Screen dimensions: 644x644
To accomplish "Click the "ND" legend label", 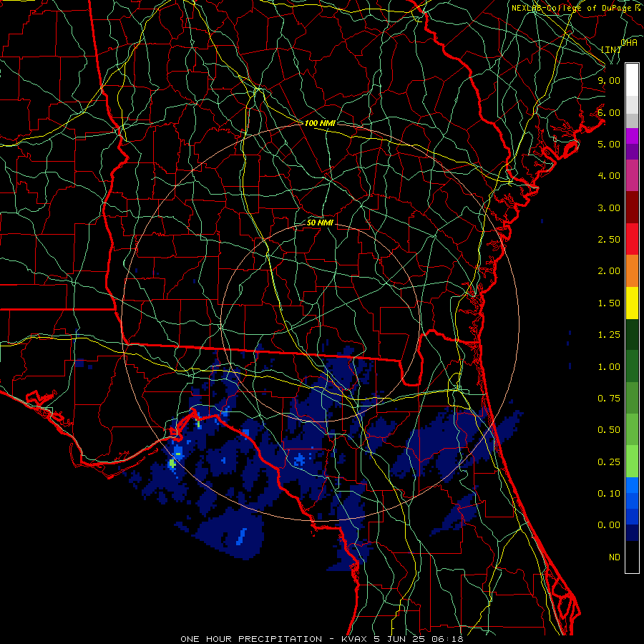I will pos(615,557).
